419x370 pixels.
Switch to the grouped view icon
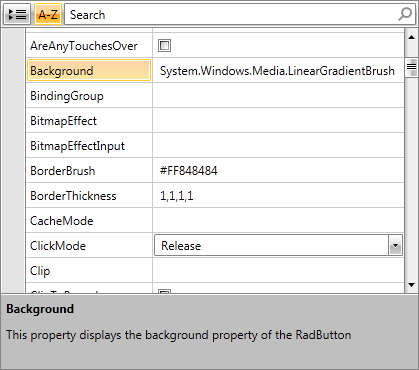pos(17,14)
